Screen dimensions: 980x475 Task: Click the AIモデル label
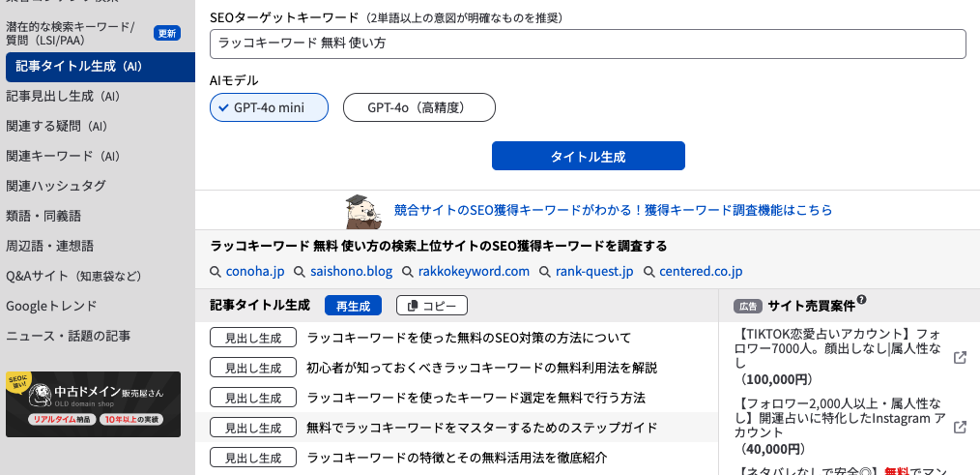(235, 80)
